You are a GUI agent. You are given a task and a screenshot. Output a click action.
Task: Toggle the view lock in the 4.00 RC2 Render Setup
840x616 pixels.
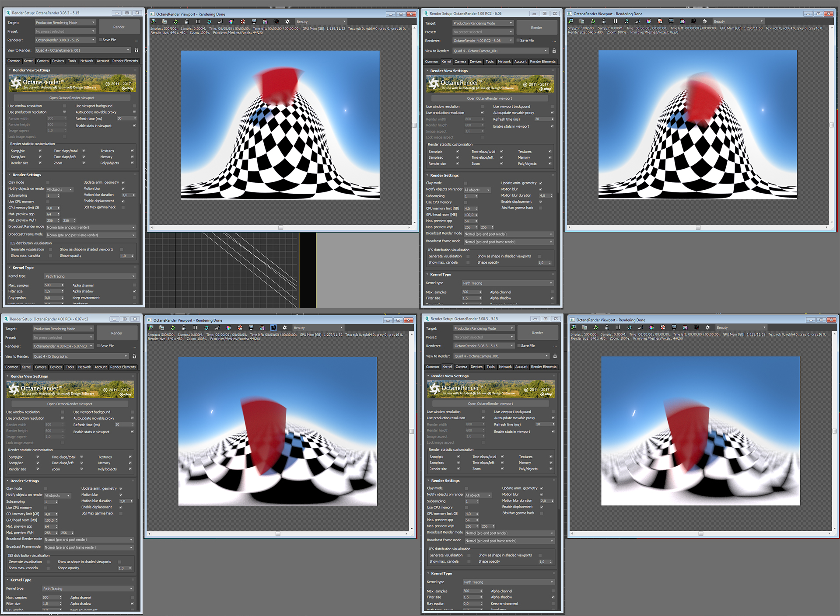[x=554, y=51]
